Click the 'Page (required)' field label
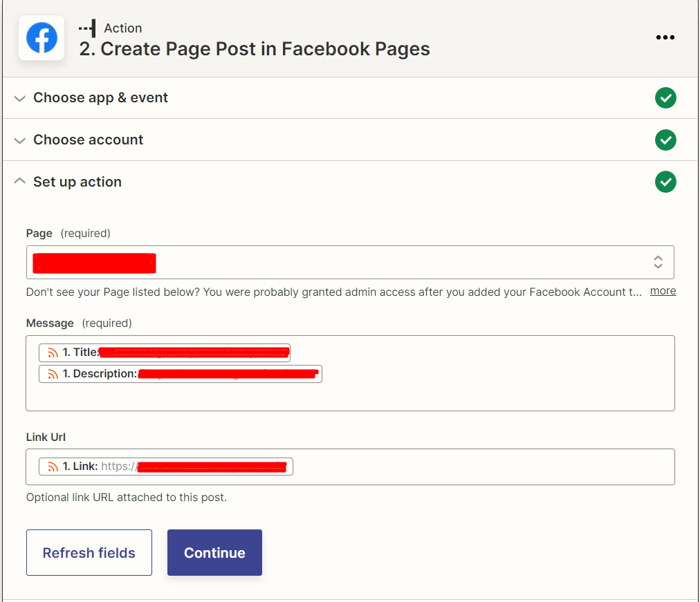The width and height of the screenshot is (700, 602). click(x=68, y=233)
